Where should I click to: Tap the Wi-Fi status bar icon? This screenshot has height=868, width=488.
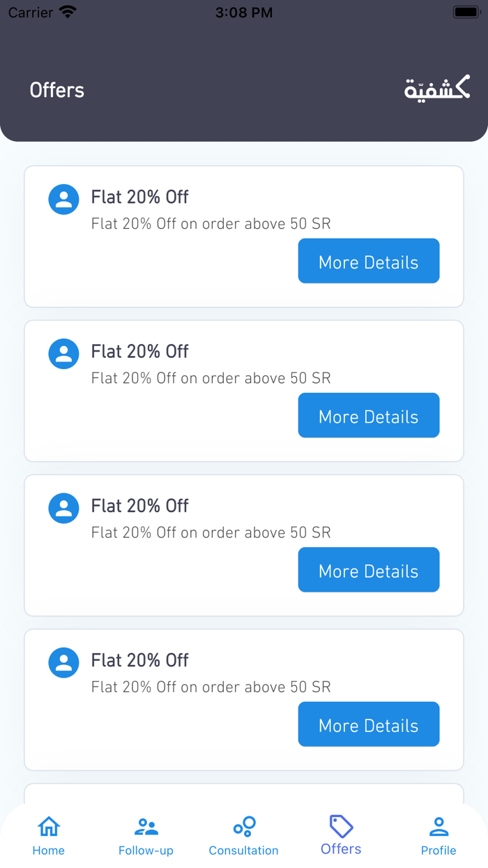[x=68, y=12]
